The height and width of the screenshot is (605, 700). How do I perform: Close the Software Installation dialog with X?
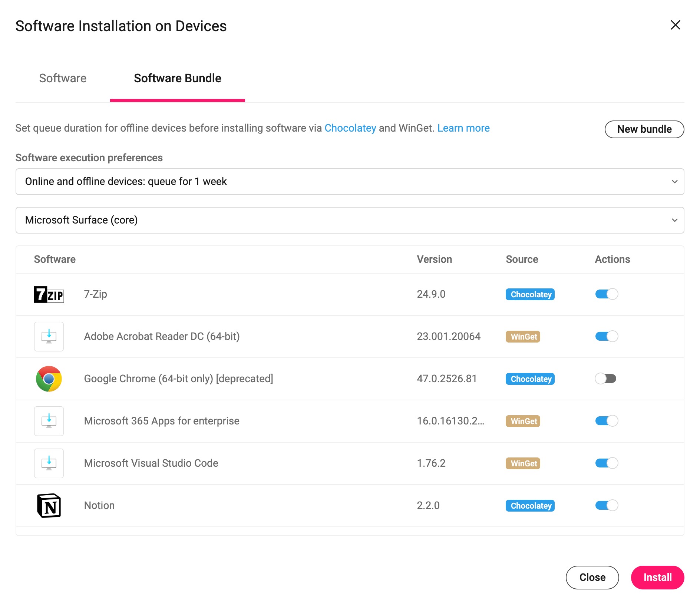[x=676, y=25]
